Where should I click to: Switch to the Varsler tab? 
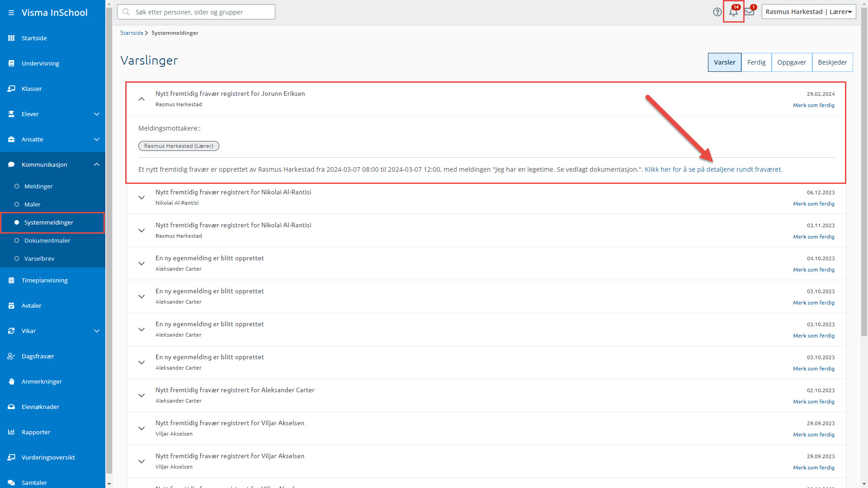coord(724,62)
